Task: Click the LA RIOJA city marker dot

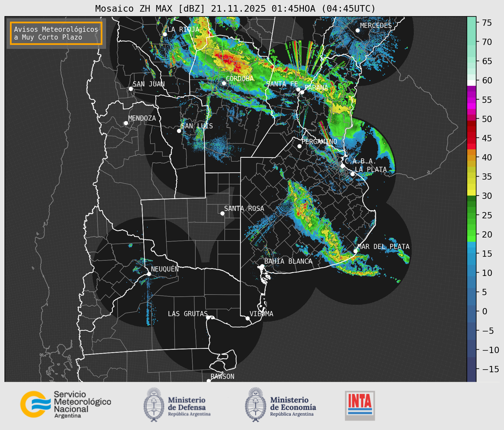Action: [165, 34]
